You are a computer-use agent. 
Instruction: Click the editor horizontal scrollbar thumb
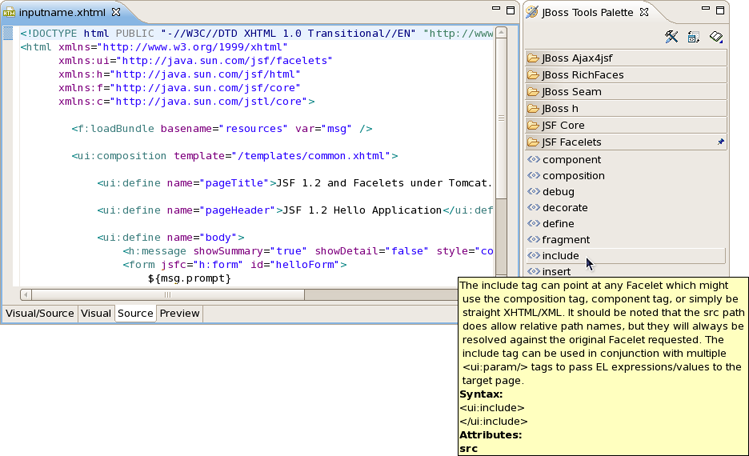tap(168, 295)
